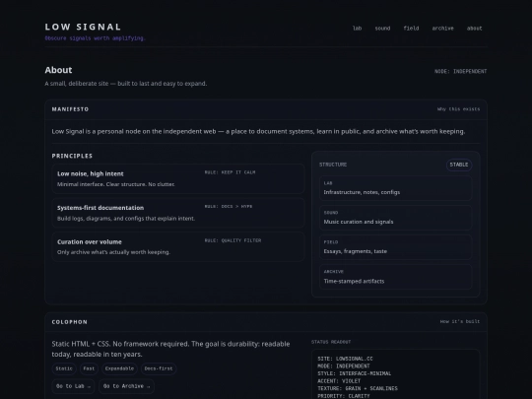Viewport: 532px width, 399px height.
Task: Click the 'TEXTURE: GRAIN + SCANLINES' readout line
Action: pyautogui.click(x=358, y=388)
